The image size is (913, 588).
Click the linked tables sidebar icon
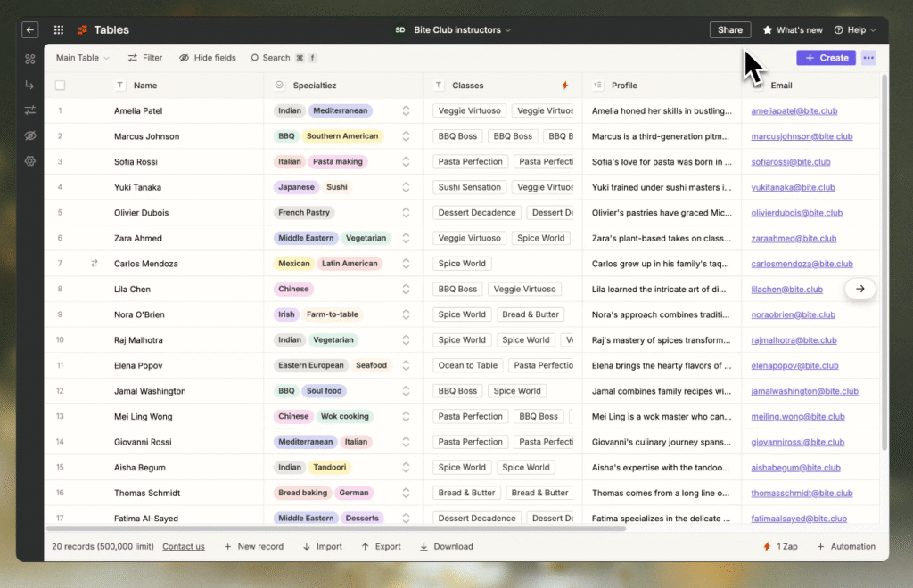30,85
